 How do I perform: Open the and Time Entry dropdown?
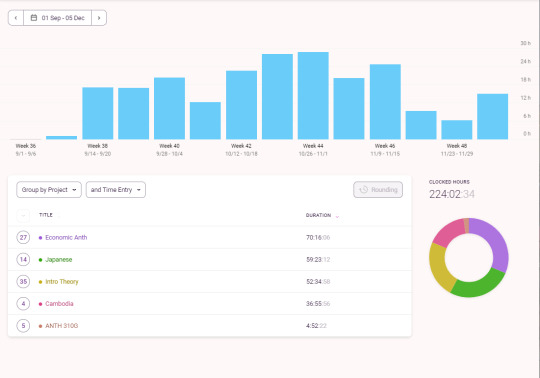(116, 190)
